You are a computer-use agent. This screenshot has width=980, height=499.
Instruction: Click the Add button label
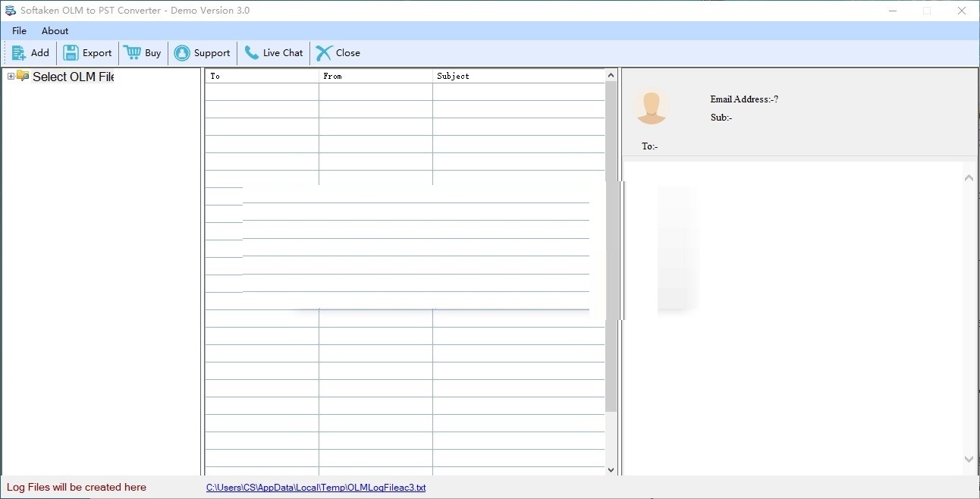click(x=40, y=53)
